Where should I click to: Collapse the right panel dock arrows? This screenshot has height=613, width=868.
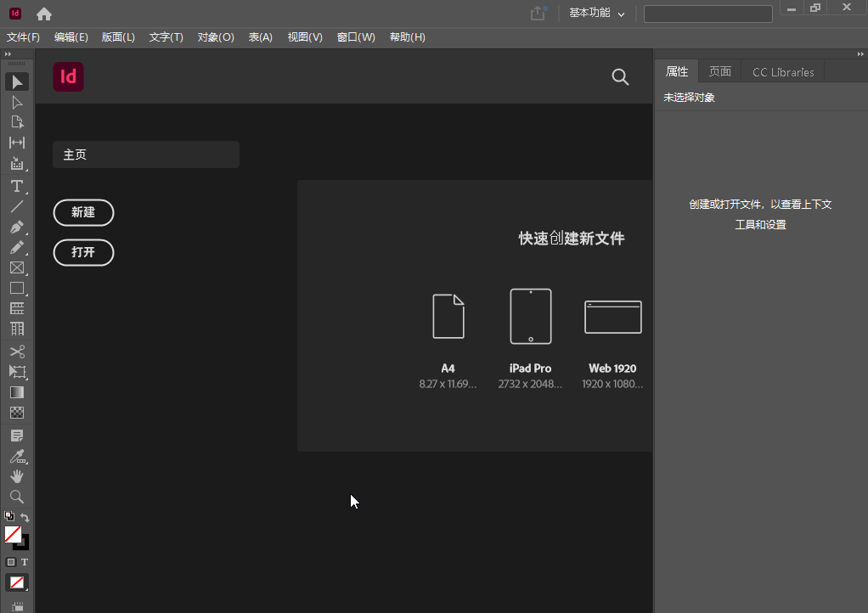coord(860,53)
